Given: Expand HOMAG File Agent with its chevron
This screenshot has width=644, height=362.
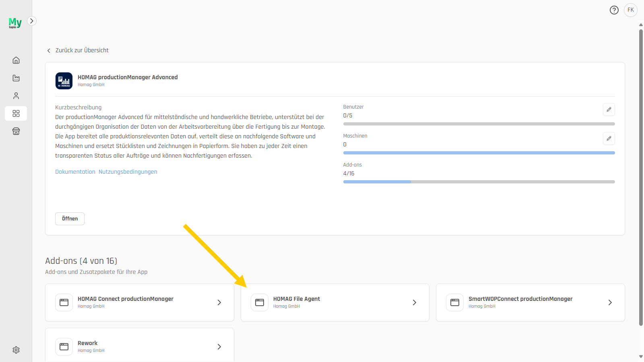Looking at the screenshot, I should point(415,302).
